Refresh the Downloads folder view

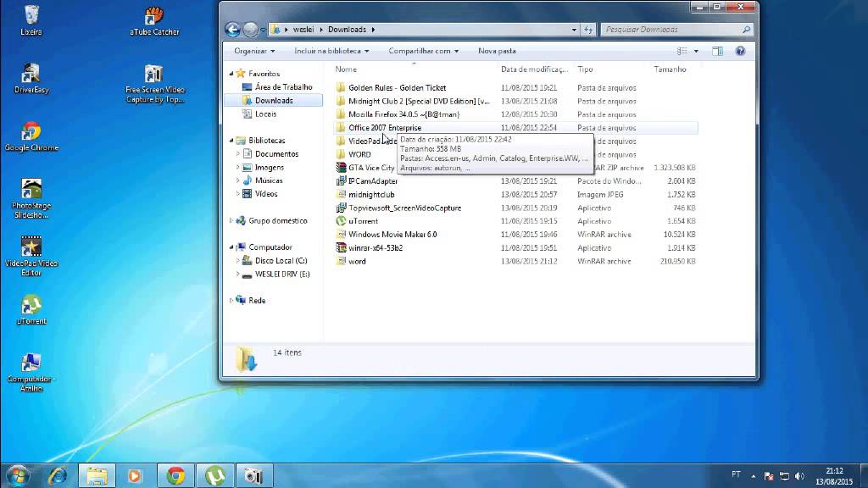[588, 30]
